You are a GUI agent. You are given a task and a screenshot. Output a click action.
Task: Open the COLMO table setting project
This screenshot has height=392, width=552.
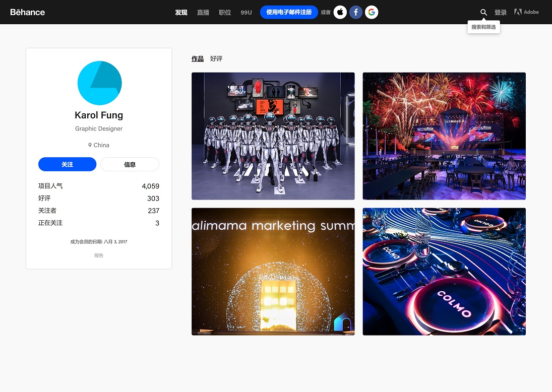coord(444,272)
